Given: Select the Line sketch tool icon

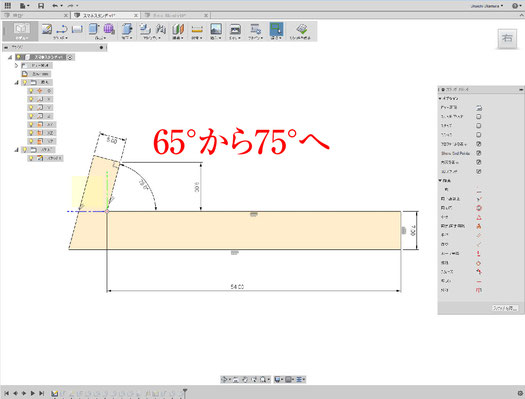Looking at the screenshot, I should pyautogui.click(x=62, y=29).
